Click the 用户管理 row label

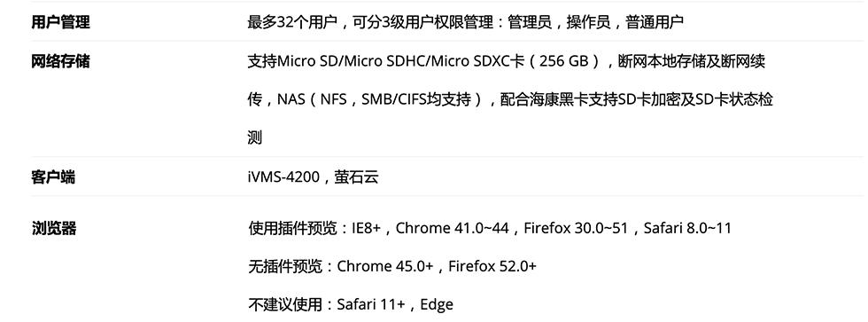click(x=60, y=22)
